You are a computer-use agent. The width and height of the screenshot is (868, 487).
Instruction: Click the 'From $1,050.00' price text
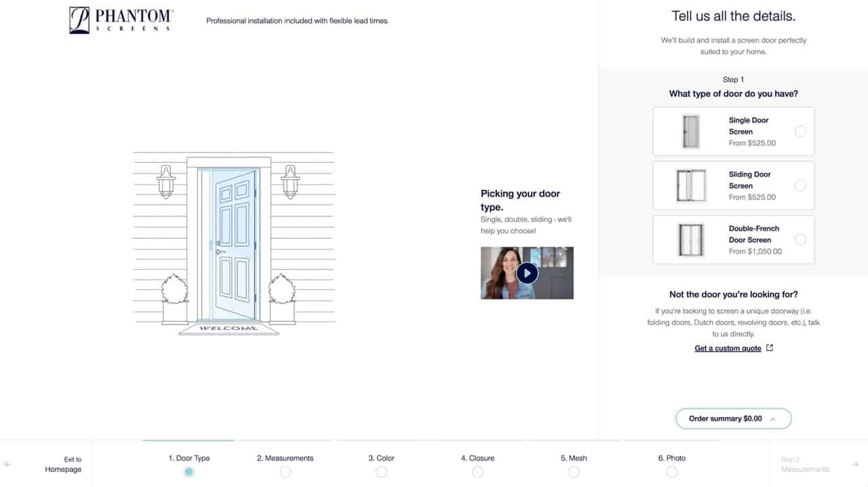[755, 251]
